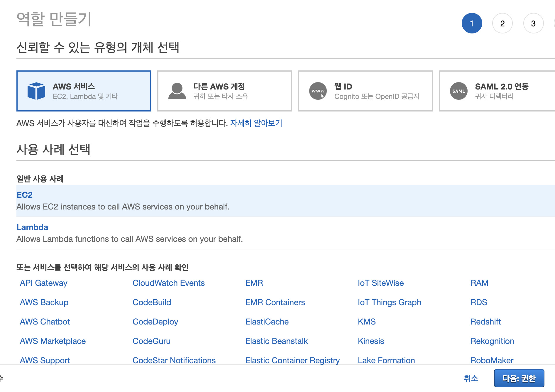Select the CodeGuru service

[151, 341]
